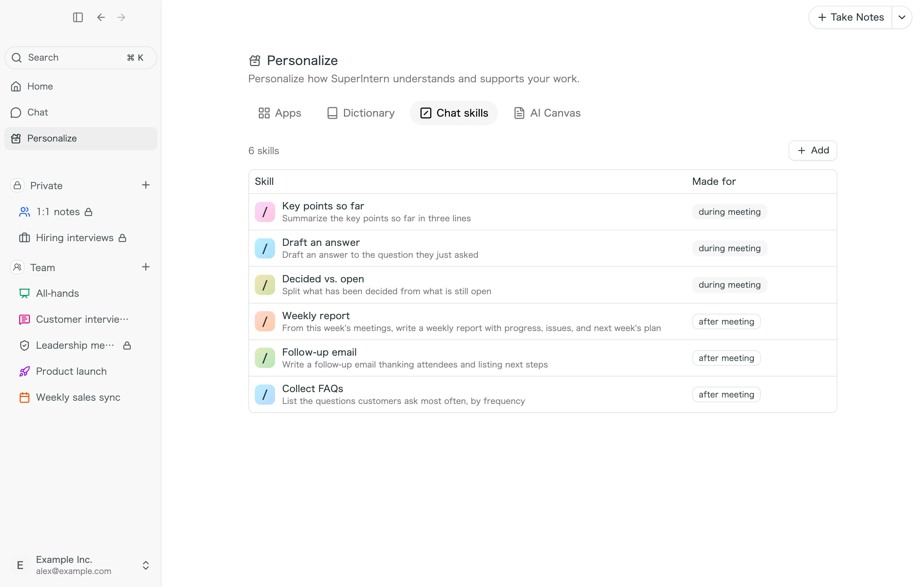
Task: Open Weekly sales sync folder
Action: (x=81, y=397)
